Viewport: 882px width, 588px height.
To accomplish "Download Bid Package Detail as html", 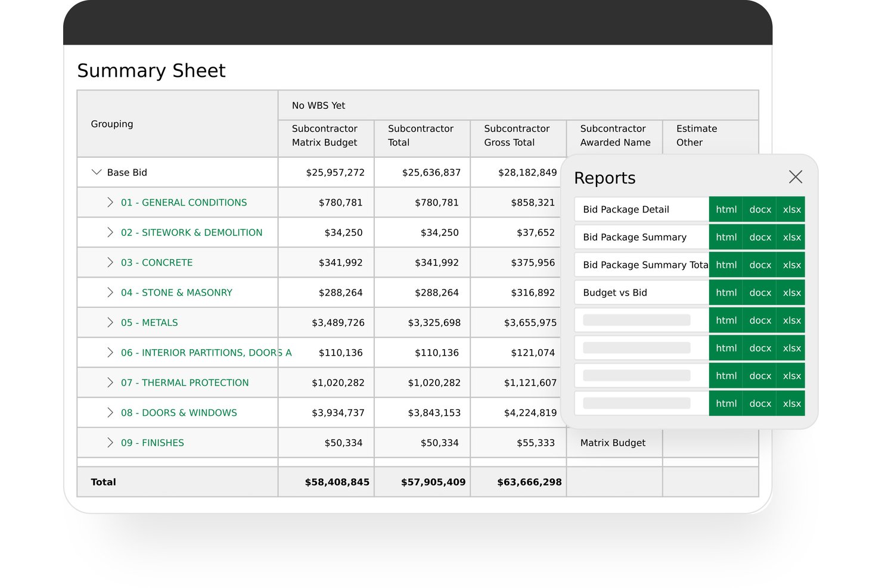I will (x=726, y=209).
